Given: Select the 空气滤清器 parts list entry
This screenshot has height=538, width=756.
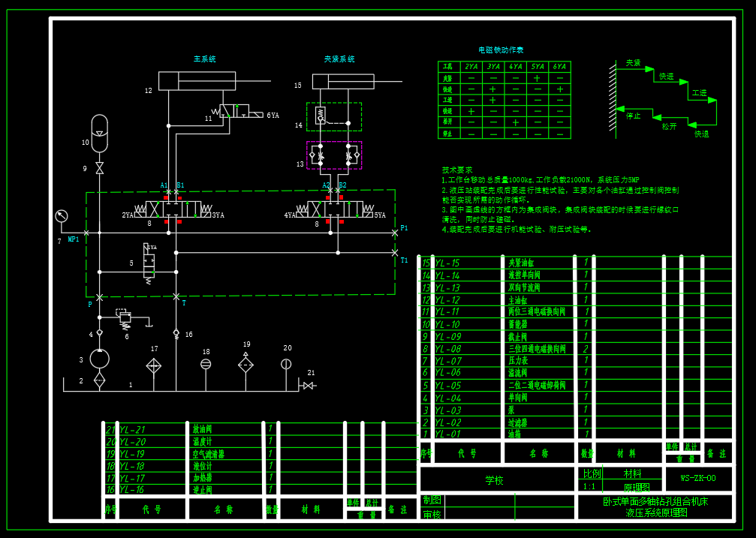Looking at the screenshot, I should point(208,454).
